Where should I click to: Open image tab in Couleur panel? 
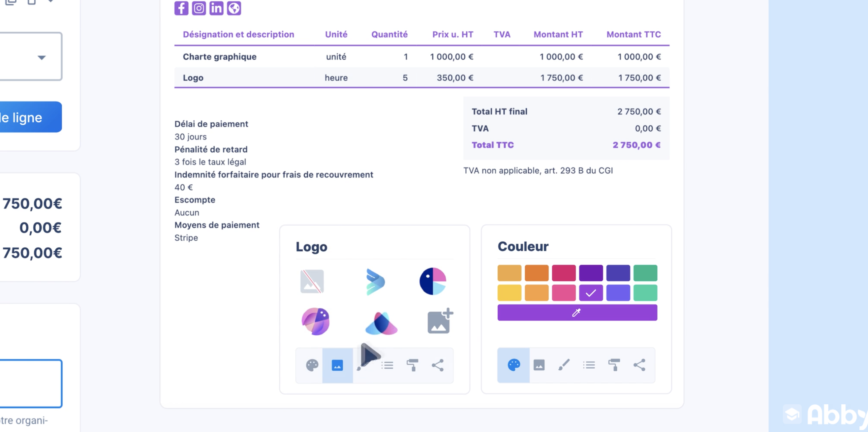click(539, 365)
